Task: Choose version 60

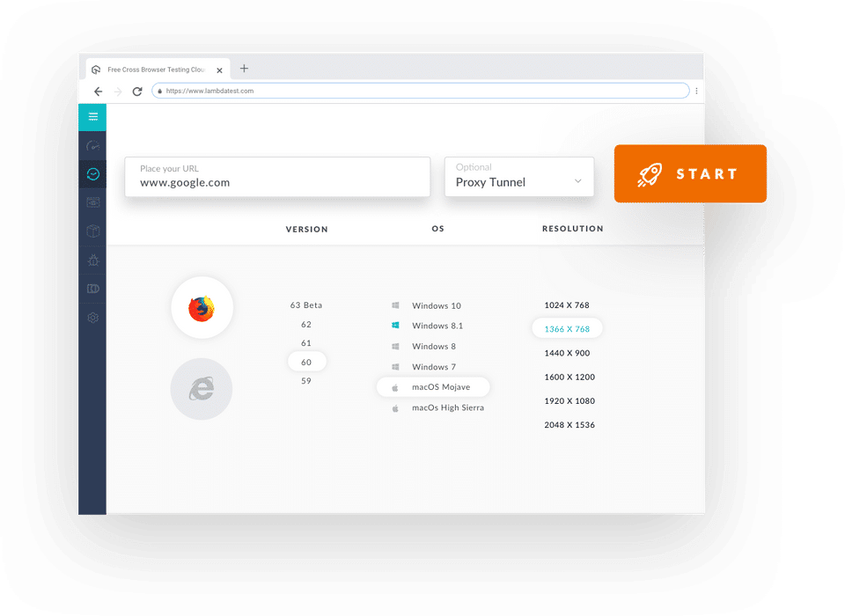Action: tap(306, 362)
